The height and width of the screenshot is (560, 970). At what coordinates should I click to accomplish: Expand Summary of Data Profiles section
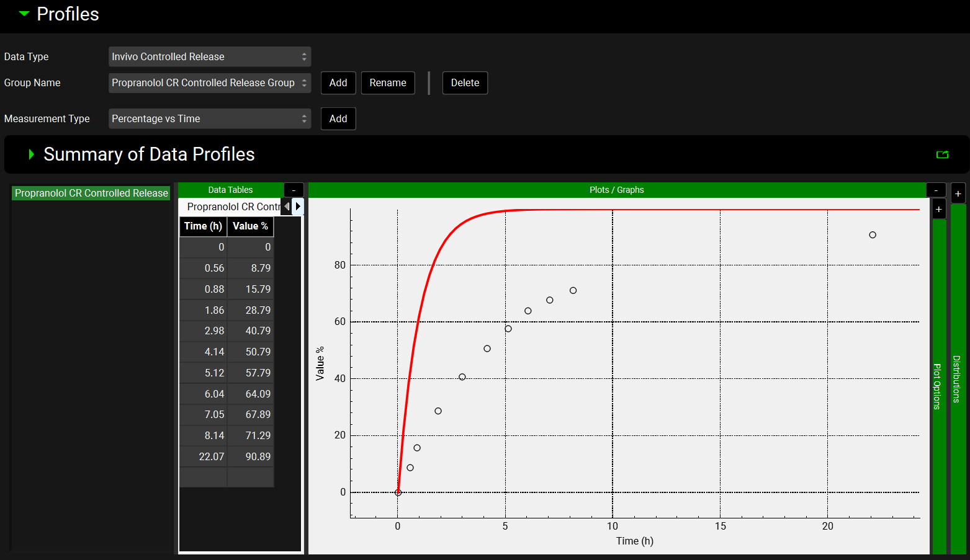pos(31,154)
